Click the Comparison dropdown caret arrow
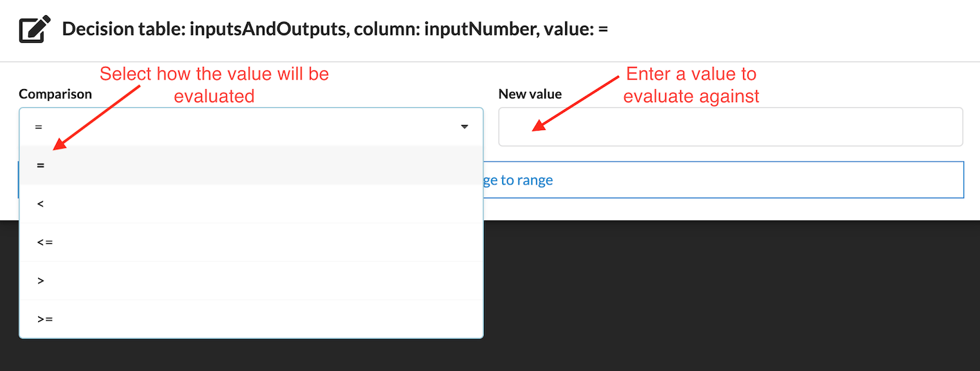 tap(464, 127)
